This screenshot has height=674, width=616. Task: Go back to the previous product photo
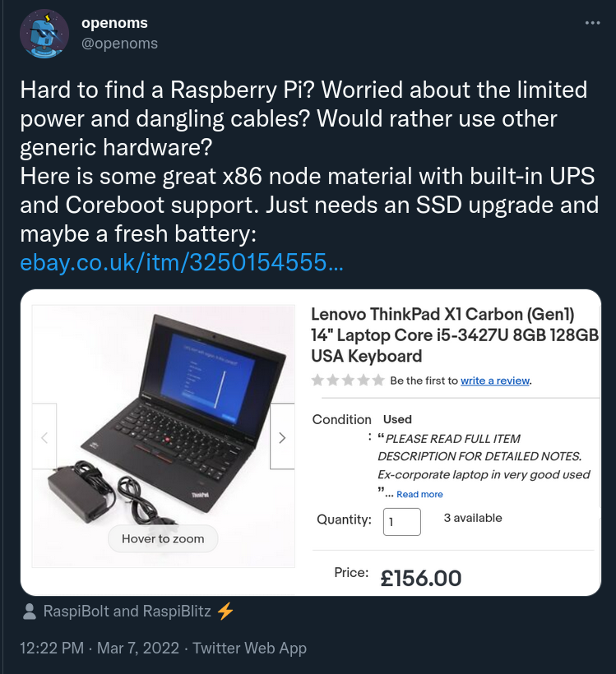[x=43, y=437]
